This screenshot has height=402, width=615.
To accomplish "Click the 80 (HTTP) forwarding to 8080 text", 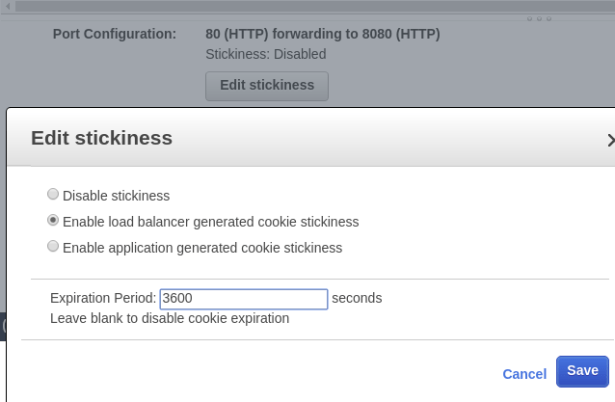I will pos(322,34).
